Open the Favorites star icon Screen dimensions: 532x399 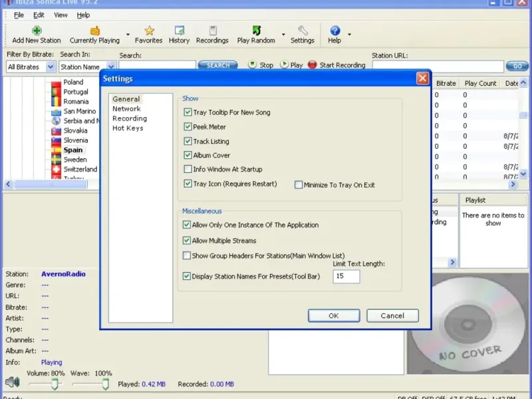click(x=149, y=31)
